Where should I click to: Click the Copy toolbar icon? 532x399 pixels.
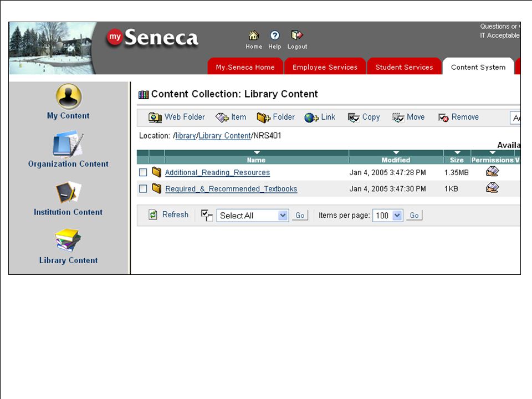354,117
